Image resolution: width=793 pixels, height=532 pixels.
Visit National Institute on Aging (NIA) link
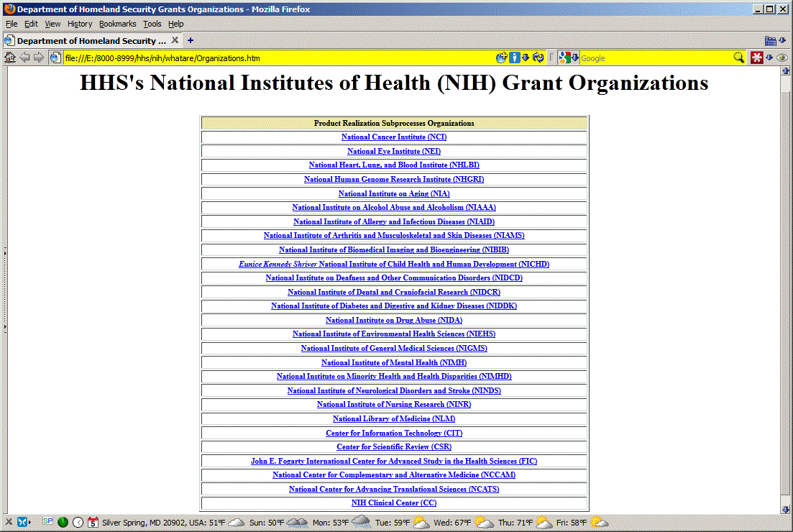tap(394, 193)
